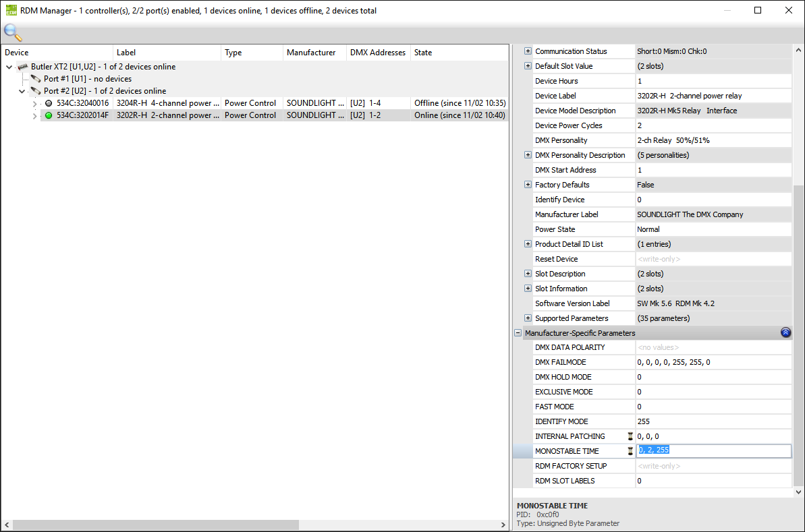Collapse the Butler XT2 tree node
The image size is (805, 532).
9,67
